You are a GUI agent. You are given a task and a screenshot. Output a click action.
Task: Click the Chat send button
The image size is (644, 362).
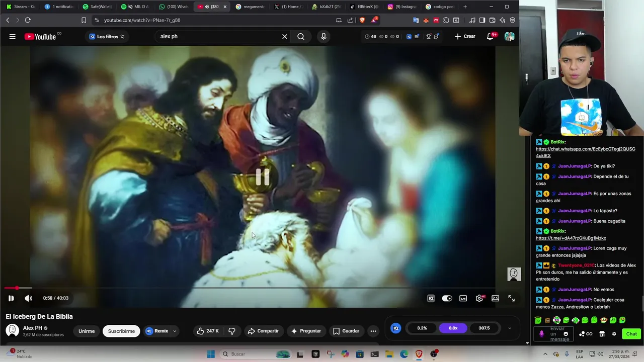pos(631,334)
